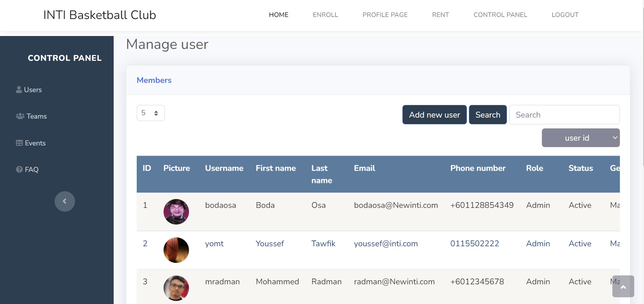Open yomt's basketball profile picture
The image size is (644, 304).
pos(176,250)
